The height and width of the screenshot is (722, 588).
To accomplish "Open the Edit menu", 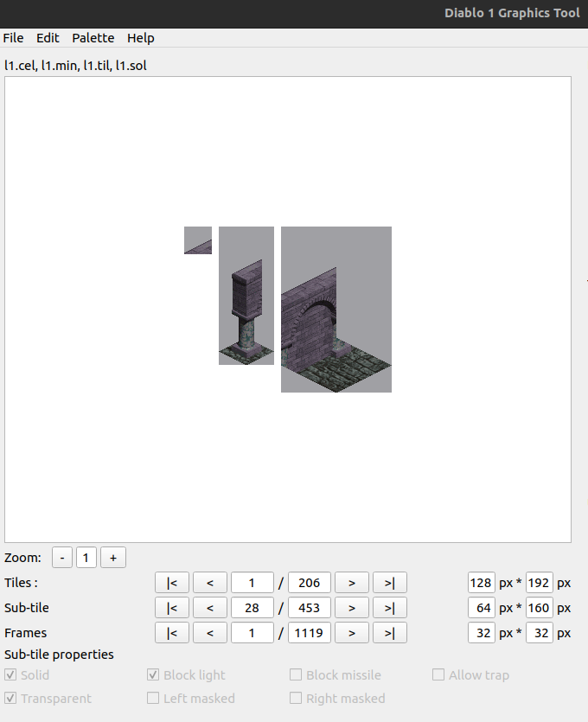I will [x=48, y=38].
